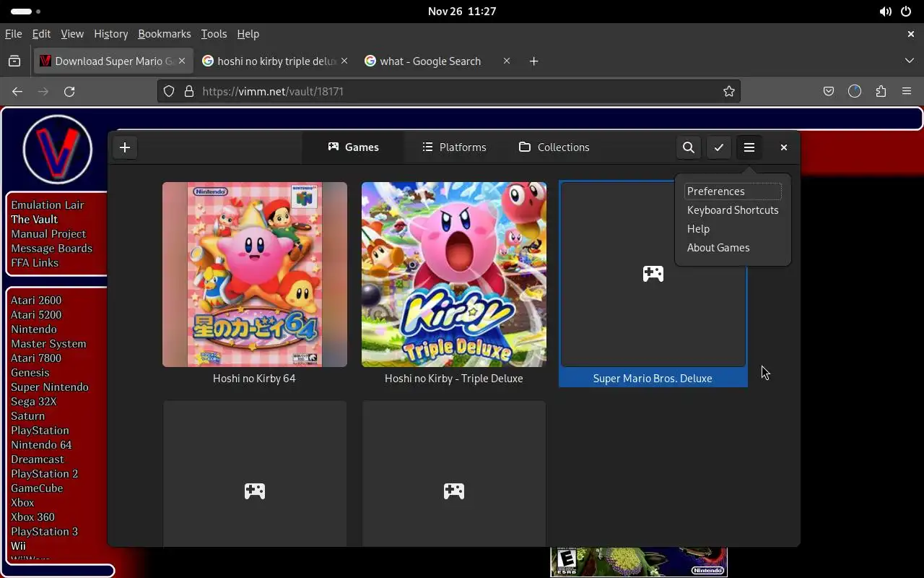Toggle selection mode checkmark button

coord(719,147)
